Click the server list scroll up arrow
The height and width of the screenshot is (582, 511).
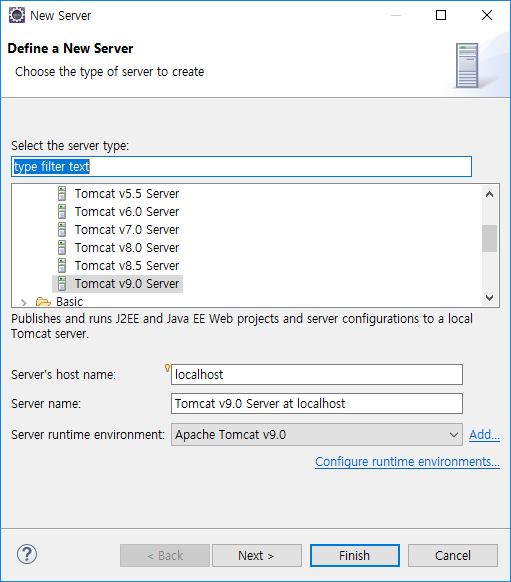pyautogui.click(x=489, y=194)
